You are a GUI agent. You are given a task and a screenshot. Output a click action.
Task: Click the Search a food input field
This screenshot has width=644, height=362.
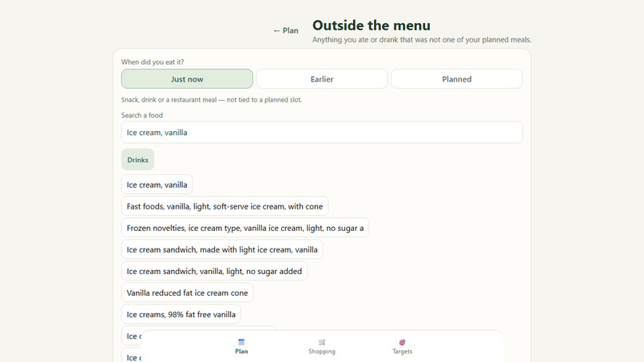tap(321, 133)
